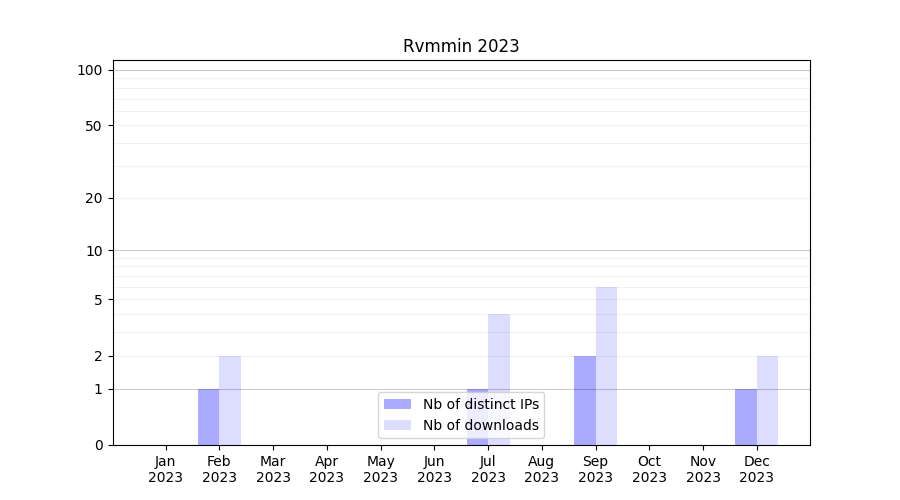The width and height of the screenshot is (900, 500).
Task: Select the 'Nb of downloads' legend label
Action: pyautogui.click(x=480, y=425)
